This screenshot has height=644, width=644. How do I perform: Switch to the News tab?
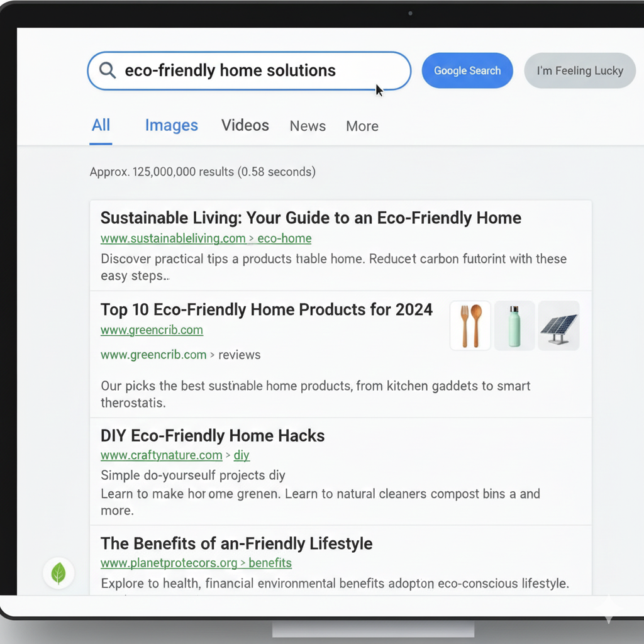[308, 126]
